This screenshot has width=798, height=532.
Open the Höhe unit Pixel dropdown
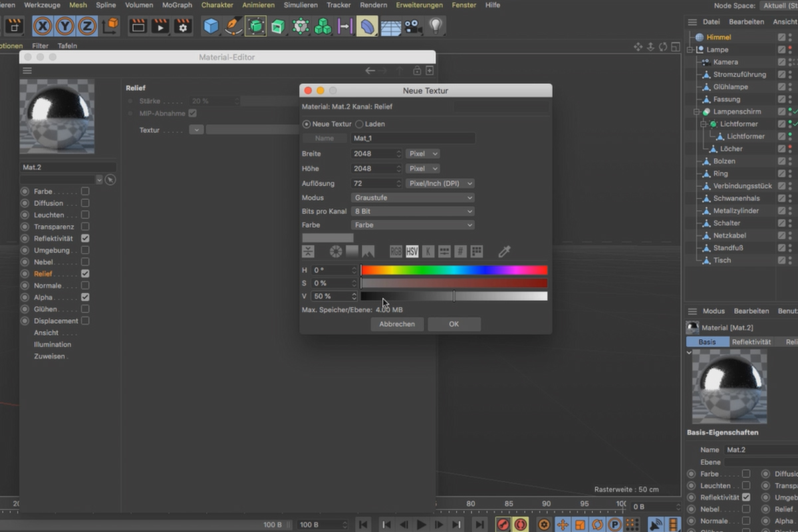coord(423,169)
